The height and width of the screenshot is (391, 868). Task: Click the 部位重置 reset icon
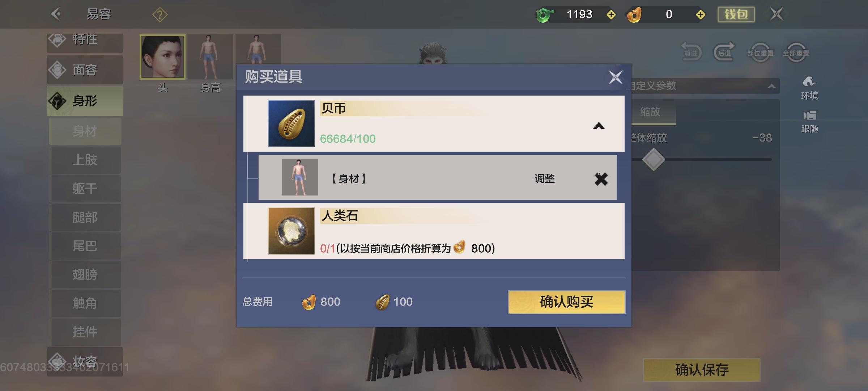[760, 52]
